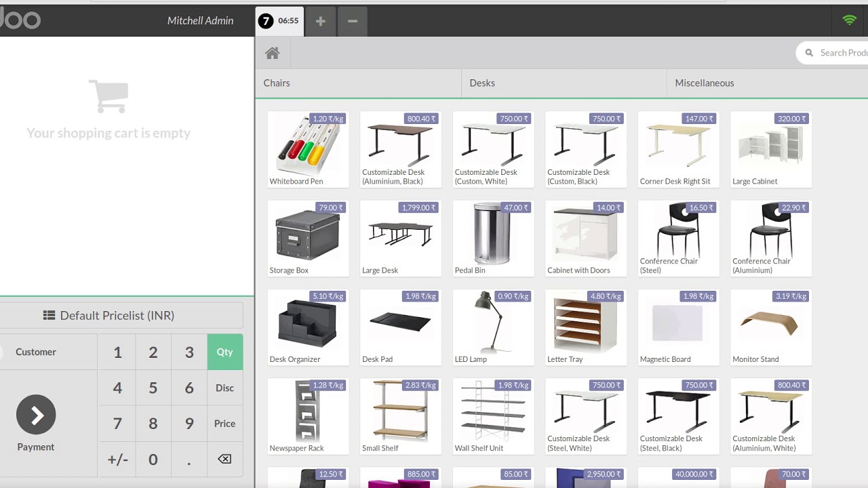The height and width of the screenshot is (488, 868).
Task: Add Large Desk product
Action: 401,239
